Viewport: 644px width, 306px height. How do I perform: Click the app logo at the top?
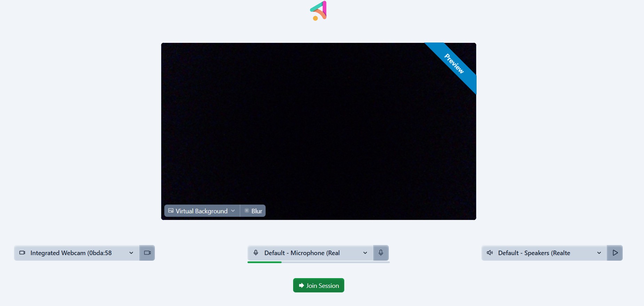318,11
